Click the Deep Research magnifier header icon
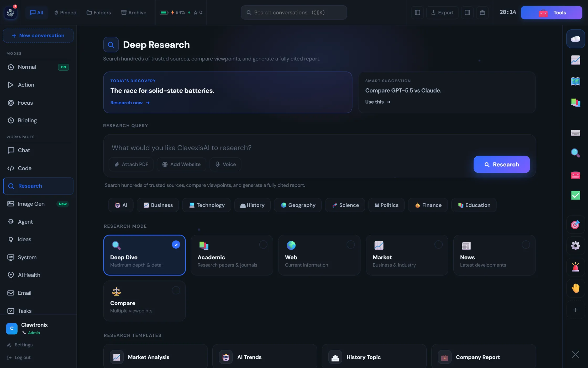 111,45
